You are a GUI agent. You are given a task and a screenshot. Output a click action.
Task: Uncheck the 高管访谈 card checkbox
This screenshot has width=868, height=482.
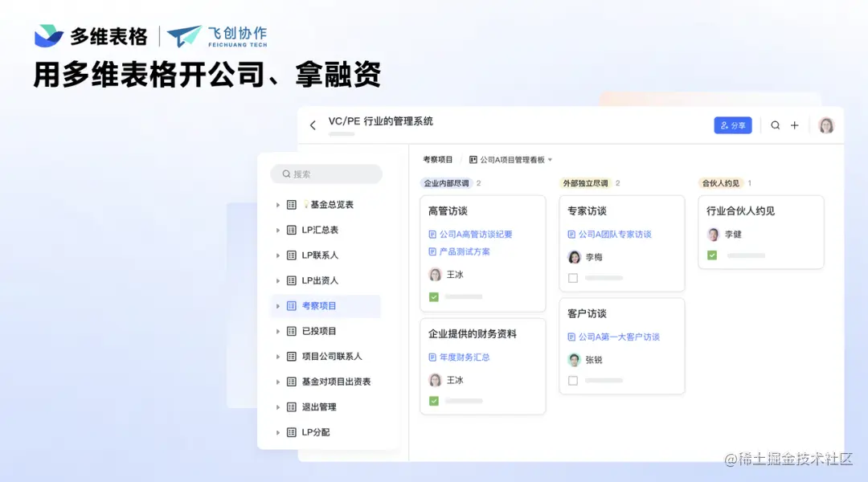click(434, 297)
